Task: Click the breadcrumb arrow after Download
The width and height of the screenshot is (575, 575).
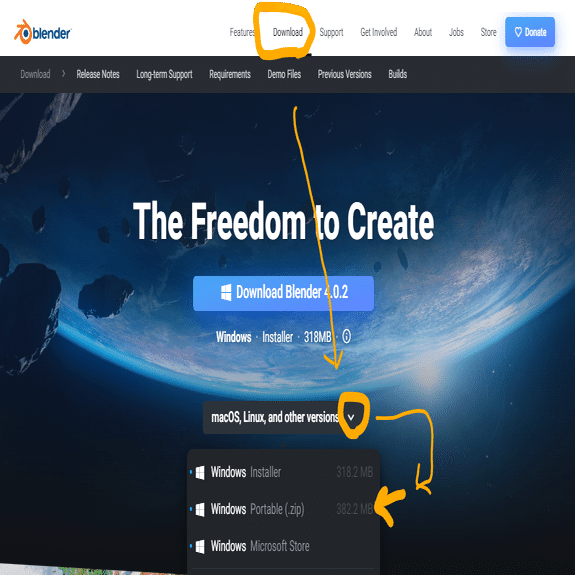Action: click(63, 74)
